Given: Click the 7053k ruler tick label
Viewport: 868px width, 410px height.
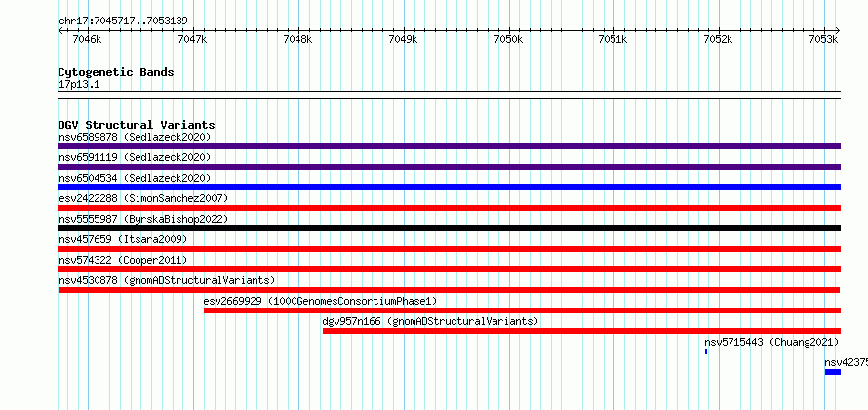Looking at the screenshot, I should pyautogui.click(x=822, y=40).
